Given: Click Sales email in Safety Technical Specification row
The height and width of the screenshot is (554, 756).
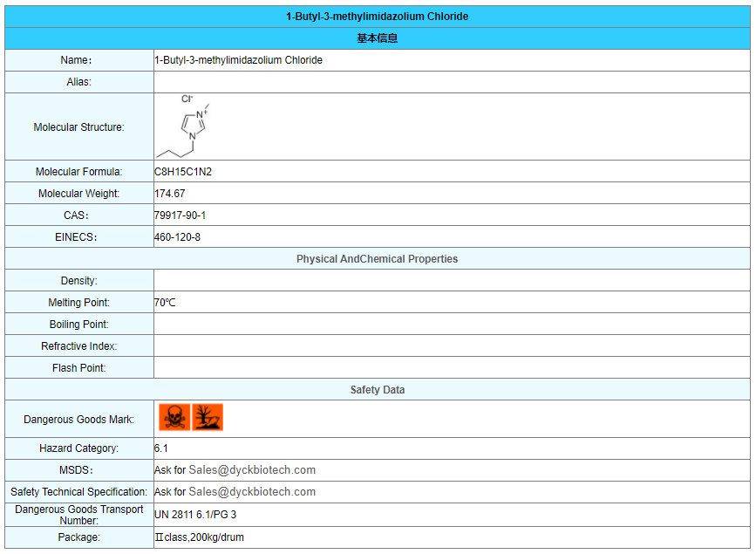Looking at the screenshot, I should tap(252, 492).
